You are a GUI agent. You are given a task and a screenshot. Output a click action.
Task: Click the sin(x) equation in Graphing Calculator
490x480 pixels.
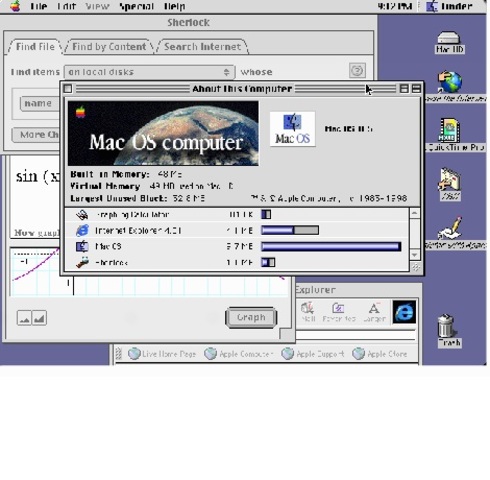(37, 177)
